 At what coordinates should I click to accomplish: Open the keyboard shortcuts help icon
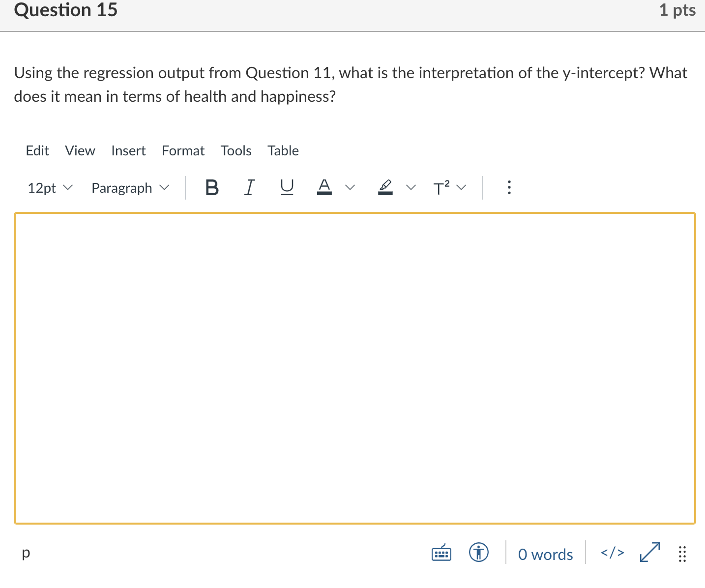(x=441, y=553)
